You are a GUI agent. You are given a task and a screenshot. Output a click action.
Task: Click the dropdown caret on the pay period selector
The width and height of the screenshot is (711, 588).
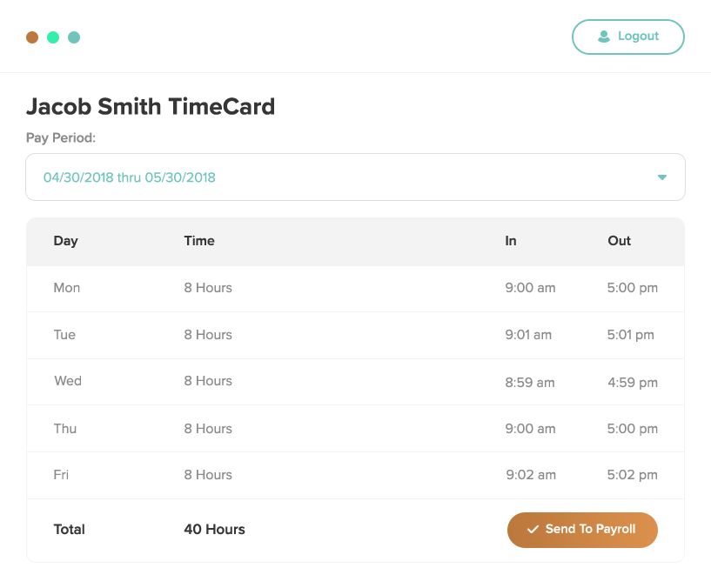click(662, 177)
